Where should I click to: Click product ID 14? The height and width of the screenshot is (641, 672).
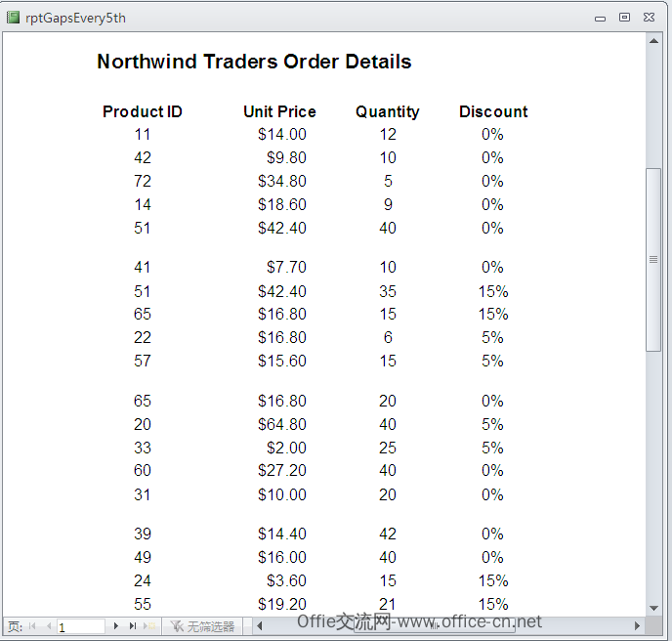143,204
